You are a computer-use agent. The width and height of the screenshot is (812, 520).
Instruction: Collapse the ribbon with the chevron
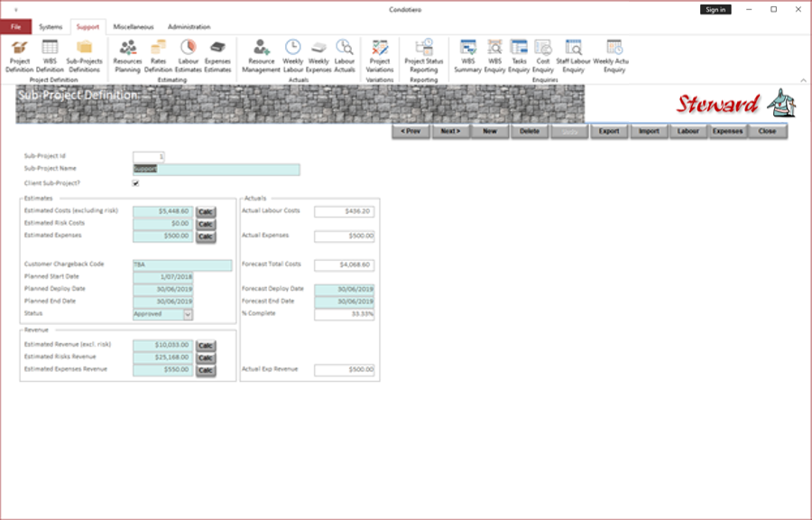tap(803, 80)
